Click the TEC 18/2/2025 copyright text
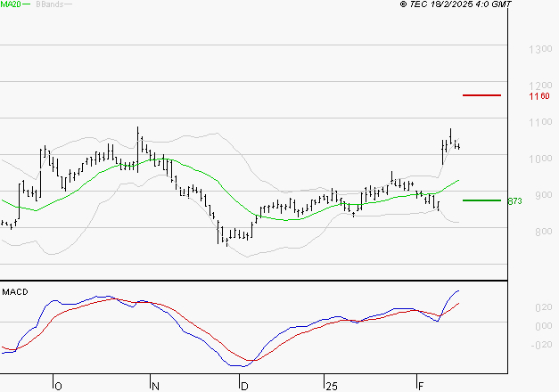The width and height of the screenshot is (559, 392). [456, 4]
